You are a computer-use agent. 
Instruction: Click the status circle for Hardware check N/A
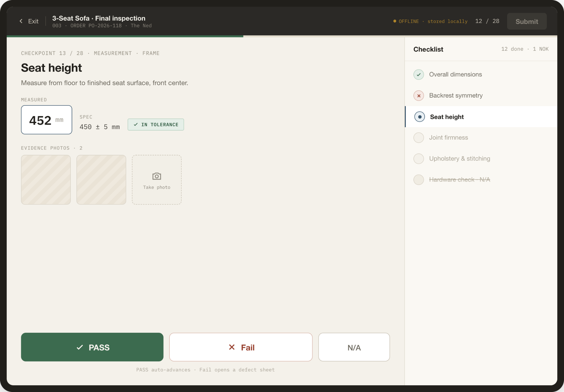pos(419,180)
